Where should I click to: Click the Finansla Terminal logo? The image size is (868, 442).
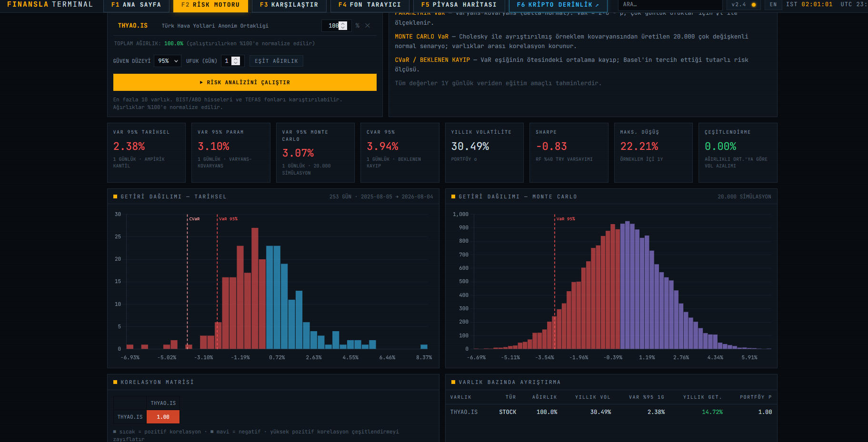click(x=50, y=4)
